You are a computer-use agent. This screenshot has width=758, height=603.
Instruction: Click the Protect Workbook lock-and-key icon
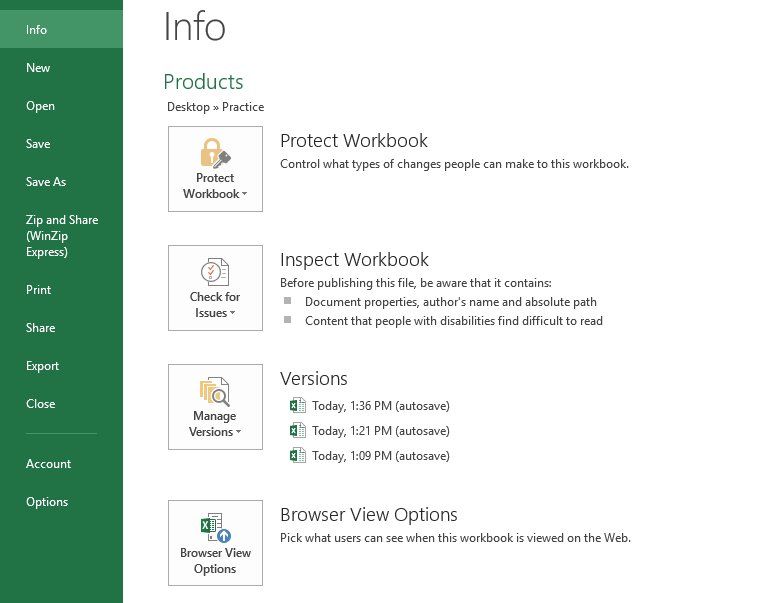click(216, 153)
